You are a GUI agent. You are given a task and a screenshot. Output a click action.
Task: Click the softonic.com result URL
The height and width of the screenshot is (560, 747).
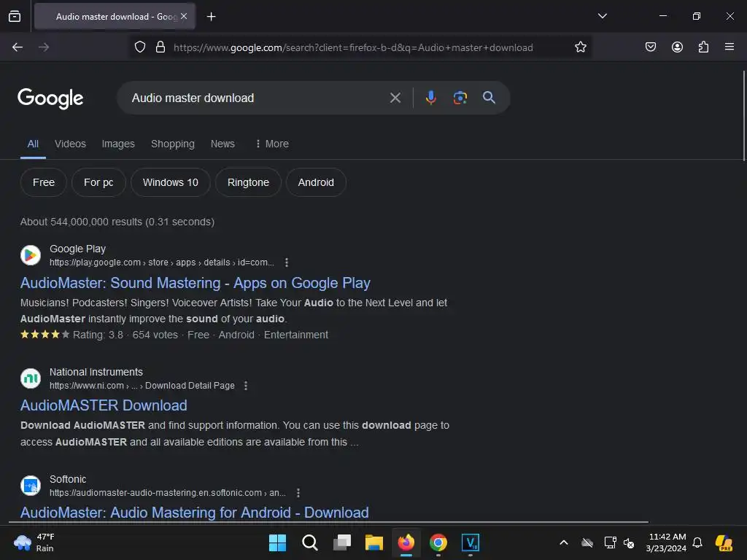168,493
